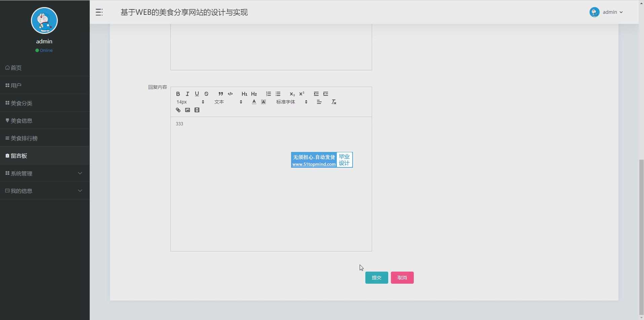This screenshot has height=320, width=644.
Task: Submit the reply with 提交 button
Action: coord(376,278)
